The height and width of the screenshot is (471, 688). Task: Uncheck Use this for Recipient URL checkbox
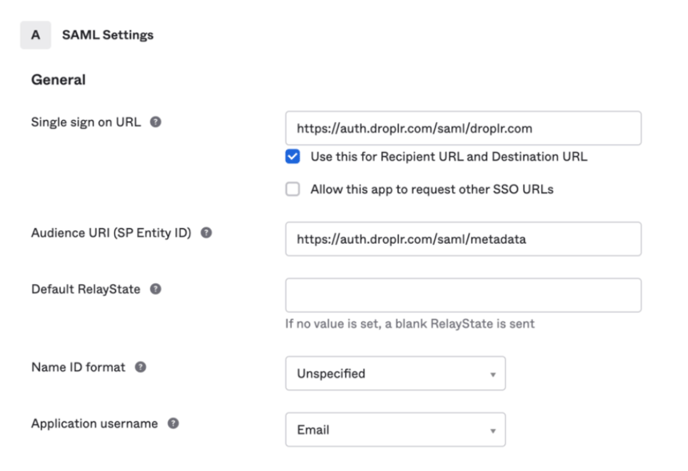click(x=293, y=156)
